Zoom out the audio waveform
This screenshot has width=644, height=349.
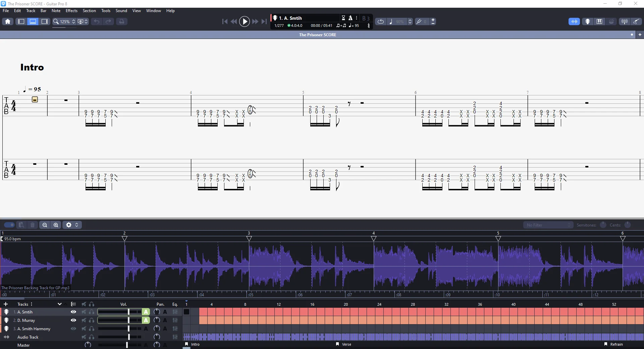[45, 225]
